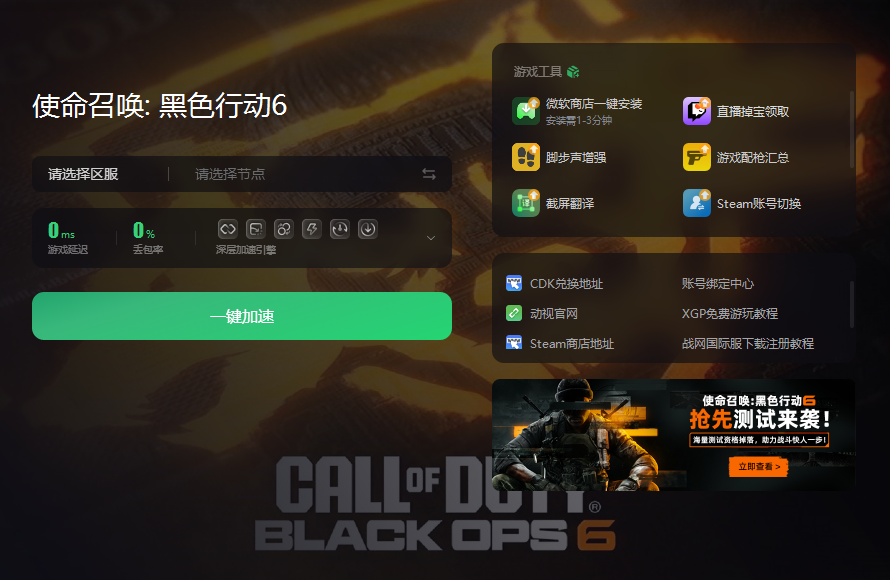Screen dimensions: 890x580
Task: Toggle the chain-link engine icon
Action: tap(228, 229)
